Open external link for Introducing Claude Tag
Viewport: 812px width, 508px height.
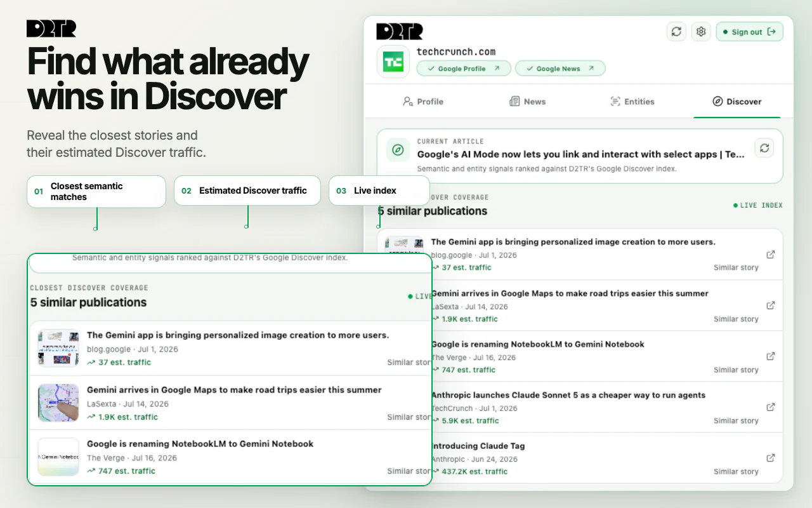(771, 458)
